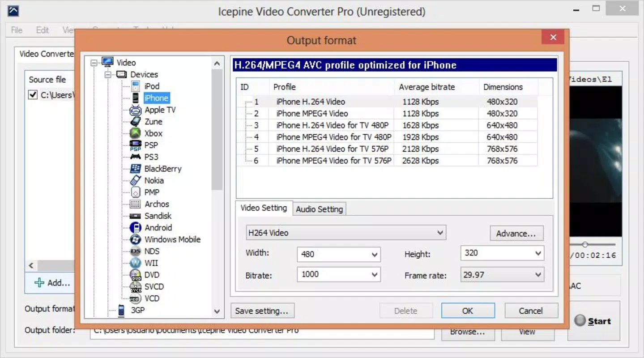644x358 pixels.
Task: Select the Android icon
Action: point(136,227)
